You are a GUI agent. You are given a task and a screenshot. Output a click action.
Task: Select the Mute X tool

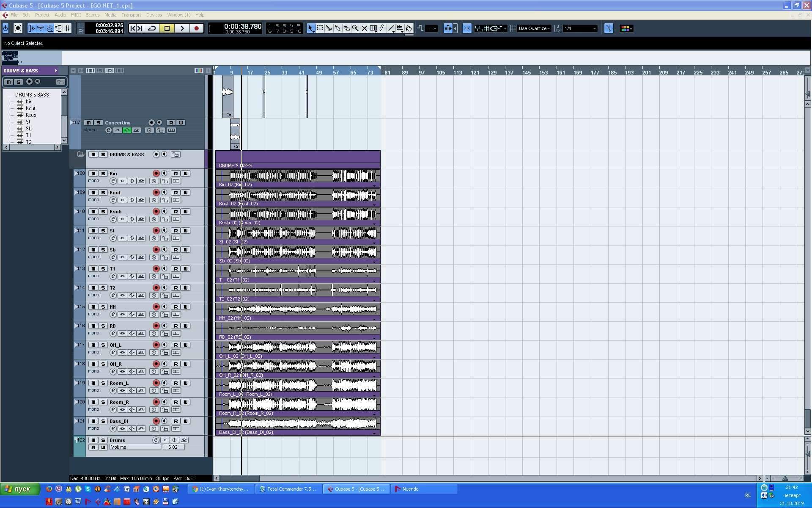(364, 28)
